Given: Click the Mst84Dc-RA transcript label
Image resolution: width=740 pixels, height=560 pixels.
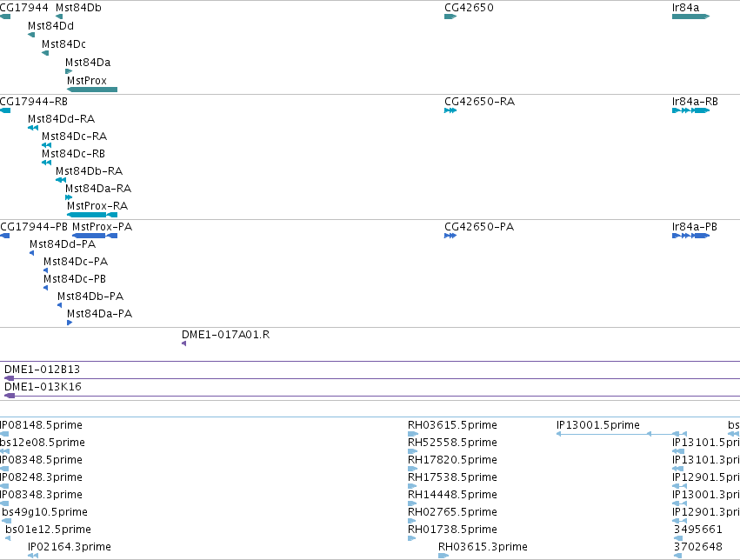Looking at the screenshot, I should [x=74, y=137].
